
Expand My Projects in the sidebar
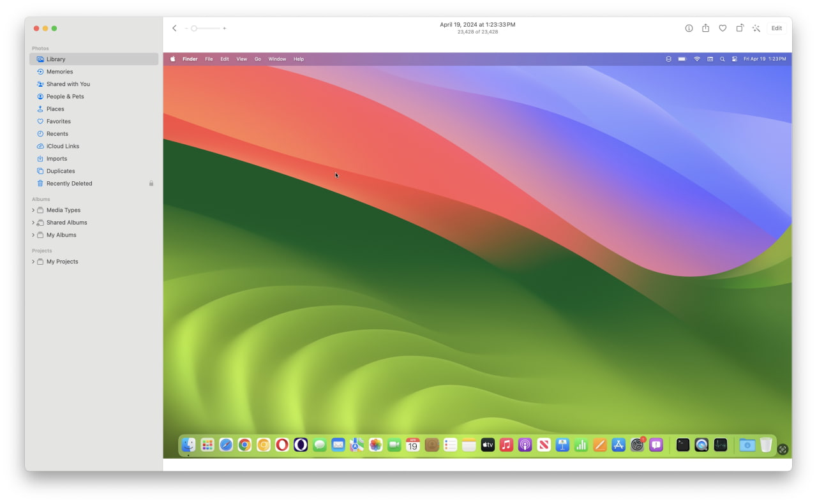(x=33, y=262)
